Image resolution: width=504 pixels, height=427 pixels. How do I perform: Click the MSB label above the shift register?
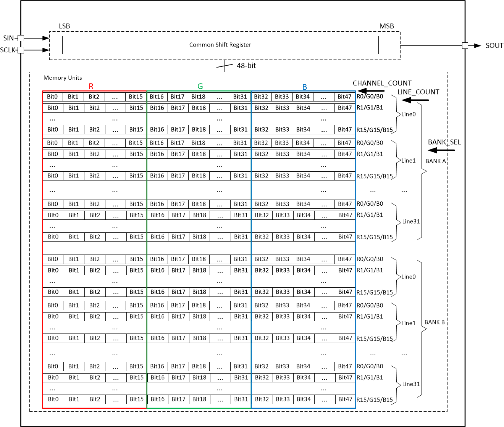386,26
